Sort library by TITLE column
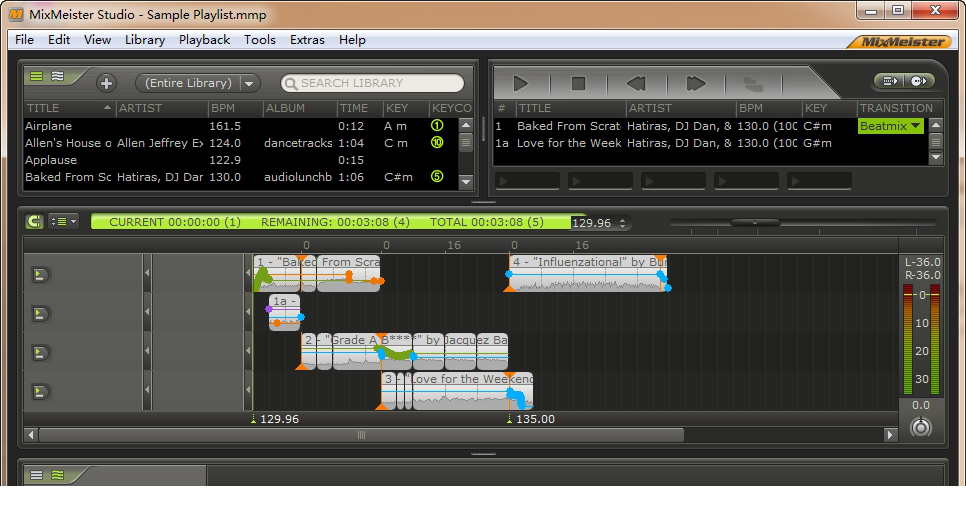Image resolution: width=966 pixels, height=505 pixels. pos(69,108)
